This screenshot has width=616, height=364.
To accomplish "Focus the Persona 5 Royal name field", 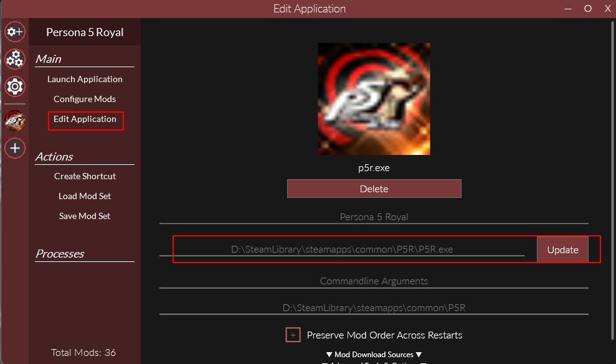I will tap(374, 217).
